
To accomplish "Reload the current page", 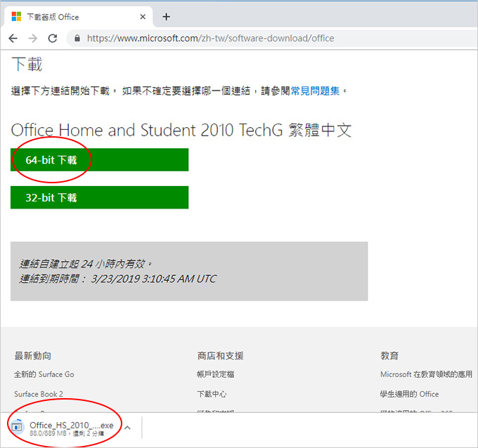I will pyautogui.click(x=53, y=38).
